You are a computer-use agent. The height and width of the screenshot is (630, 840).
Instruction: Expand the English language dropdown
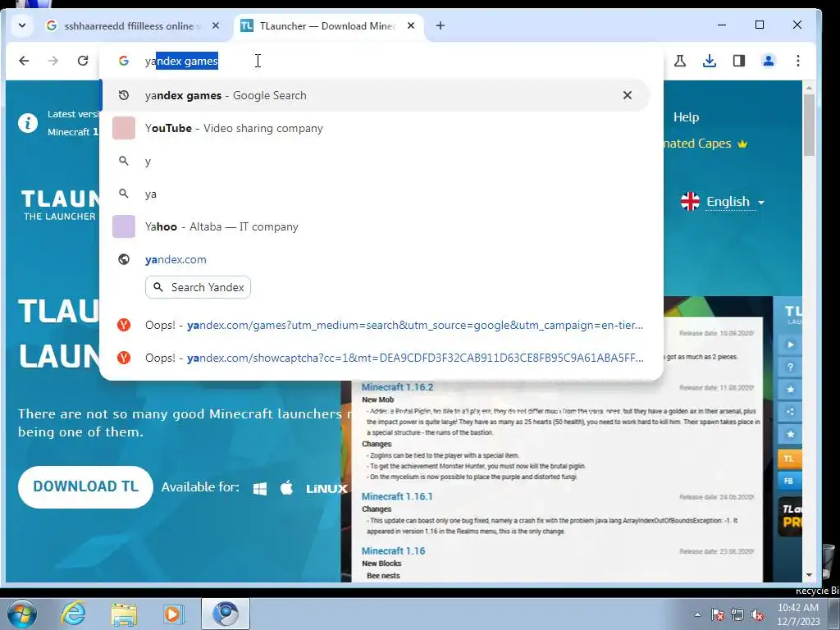pos(723,202)
